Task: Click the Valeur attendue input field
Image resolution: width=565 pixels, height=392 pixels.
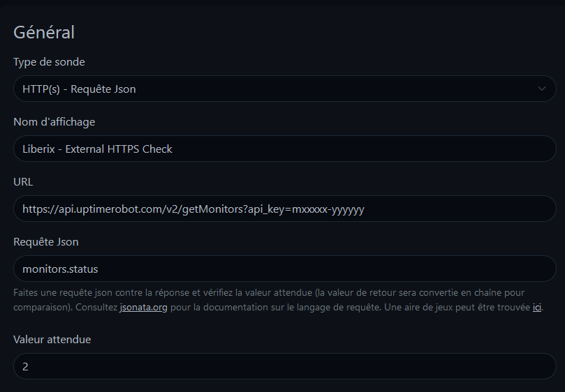Action: tap(285, 366)
